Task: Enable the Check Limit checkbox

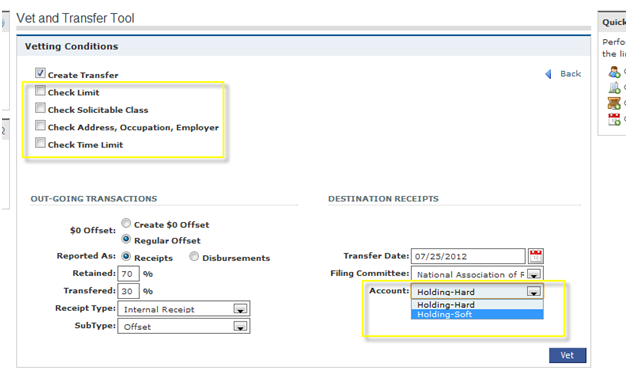Action: coord(40,91)
